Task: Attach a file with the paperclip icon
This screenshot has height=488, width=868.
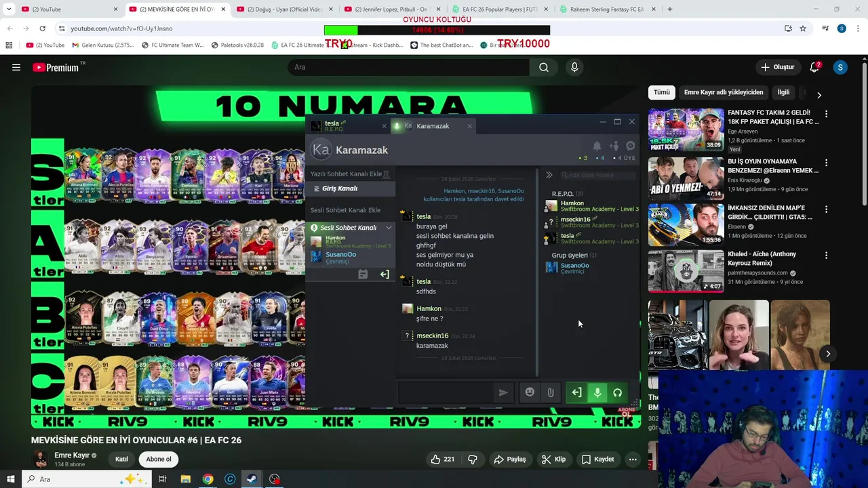Action: (551, 392)
